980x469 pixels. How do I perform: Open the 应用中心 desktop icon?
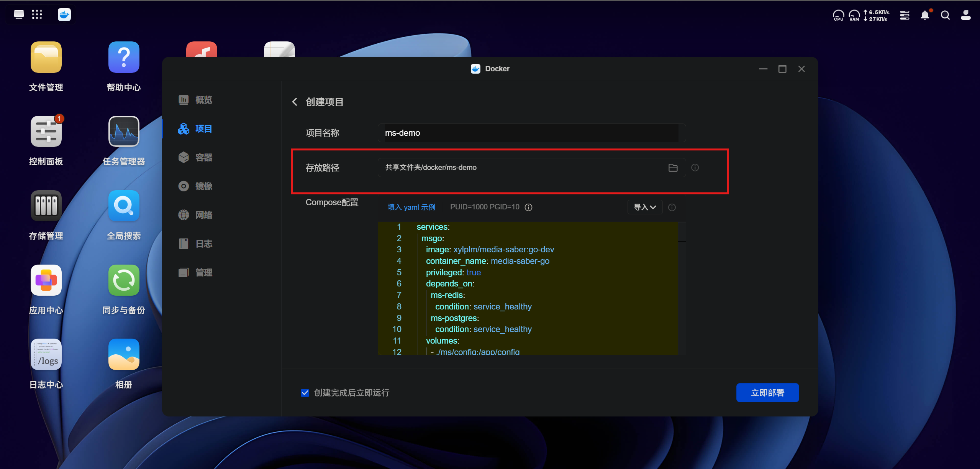[x=46, y=280]
